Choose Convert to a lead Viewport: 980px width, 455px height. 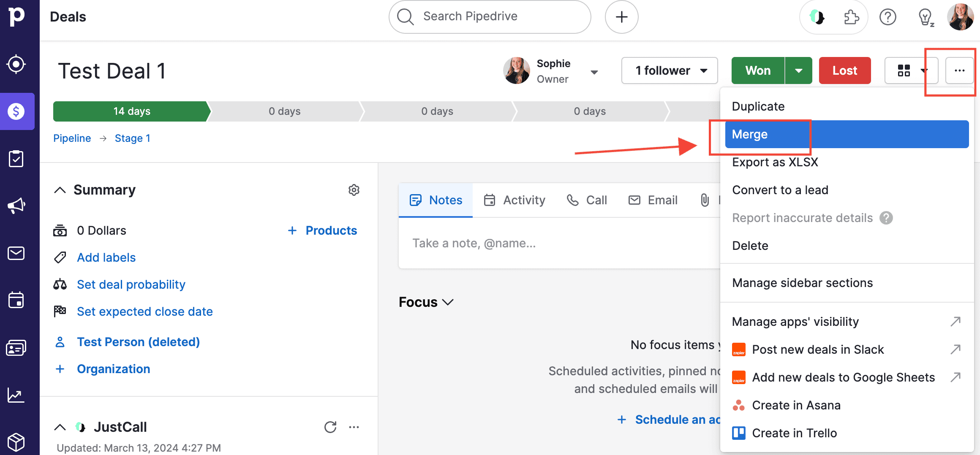coord(780,190)
